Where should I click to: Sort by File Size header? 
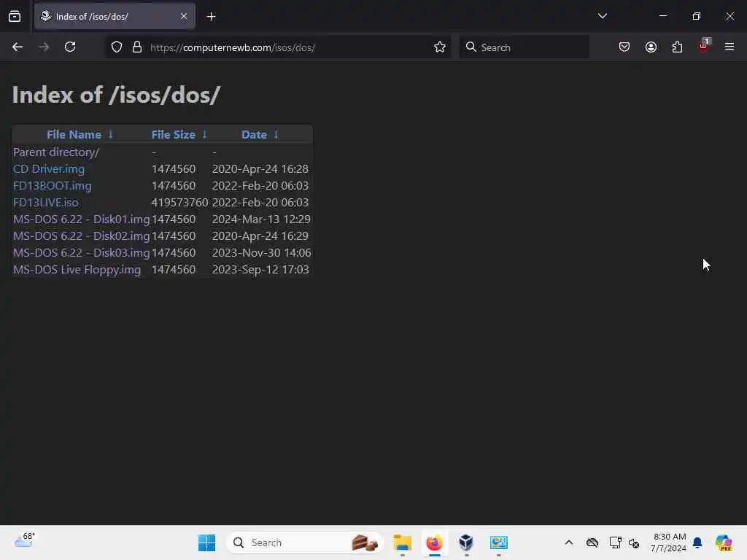coord(174,135)
